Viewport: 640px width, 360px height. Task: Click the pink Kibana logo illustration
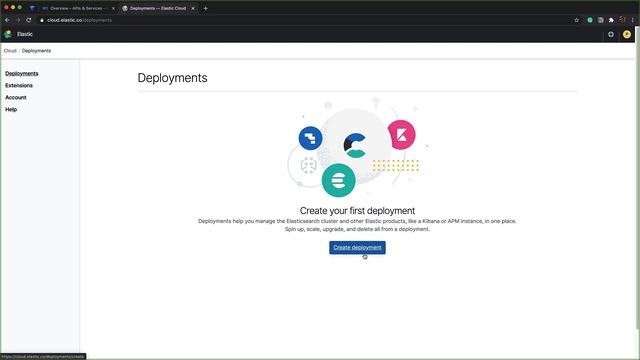(x=402, y=135)
